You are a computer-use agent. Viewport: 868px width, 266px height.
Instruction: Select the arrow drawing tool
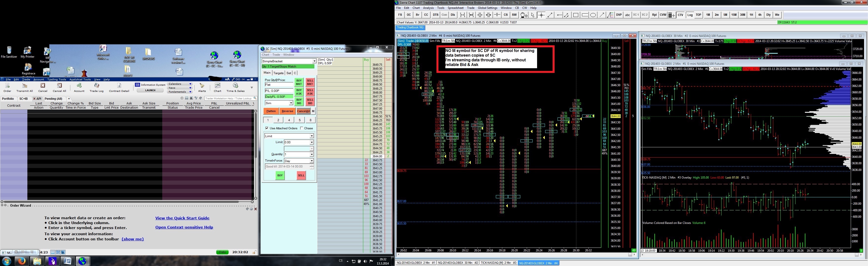coord(602,15)
